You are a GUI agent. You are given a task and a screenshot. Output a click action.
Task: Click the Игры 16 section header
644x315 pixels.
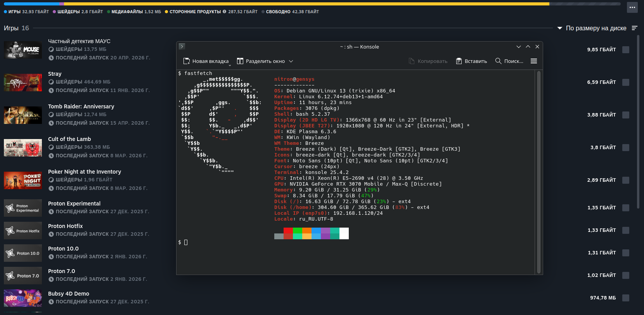click(16, 28)
